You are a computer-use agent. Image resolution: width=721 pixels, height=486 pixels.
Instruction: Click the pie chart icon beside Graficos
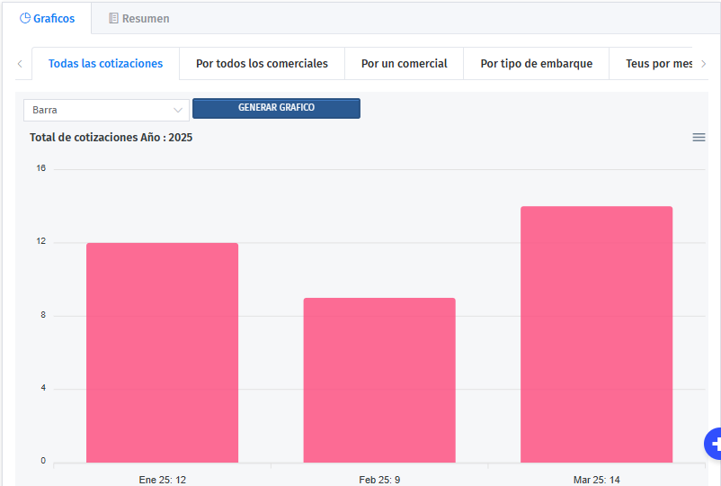pyautogui.click(x=25, y=18)
